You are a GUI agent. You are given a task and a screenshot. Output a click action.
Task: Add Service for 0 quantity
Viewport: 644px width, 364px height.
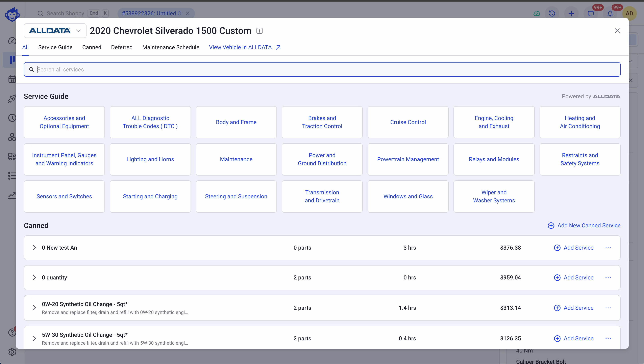pos(574,278)
